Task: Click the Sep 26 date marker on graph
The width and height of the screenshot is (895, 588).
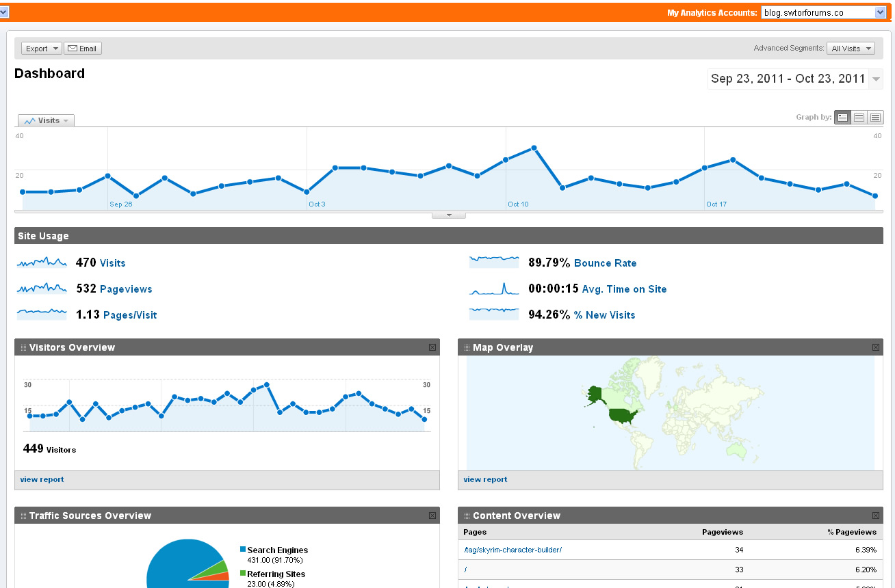Action: (121, 204)
